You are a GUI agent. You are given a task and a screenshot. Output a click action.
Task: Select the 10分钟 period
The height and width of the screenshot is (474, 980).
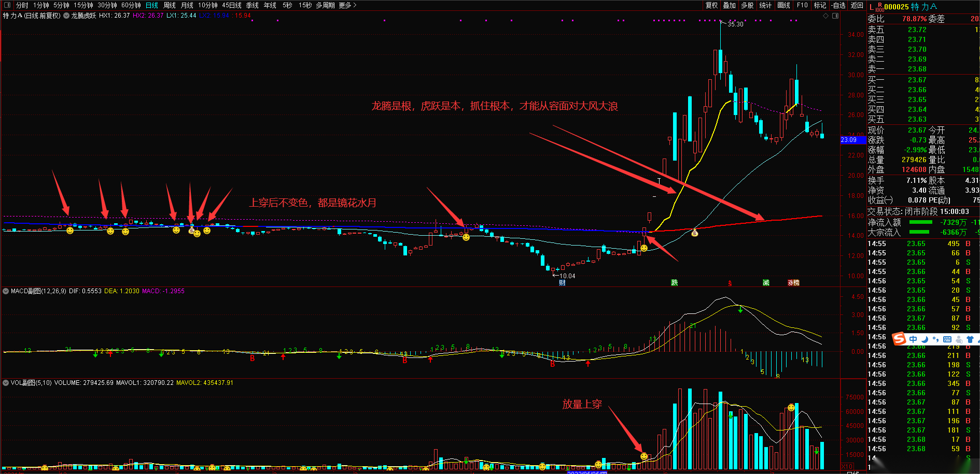point(208,5)
